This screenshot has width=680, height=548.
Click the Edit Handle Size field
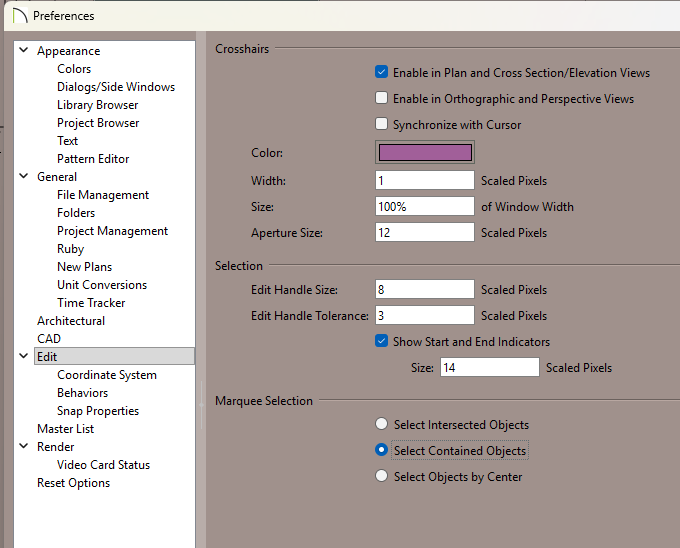(424, 290)
